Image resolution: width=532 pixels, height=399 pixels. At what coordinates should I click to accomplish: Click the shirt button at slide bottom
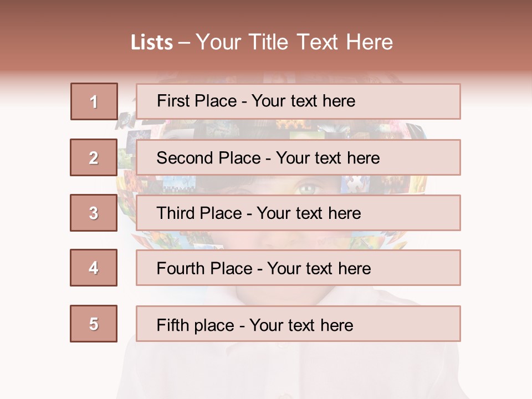tap(285, 395)
